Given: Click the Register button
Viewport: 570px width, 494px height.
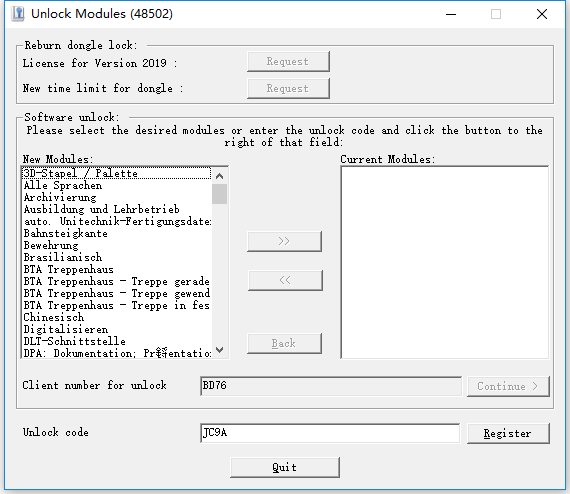Looking at the screenshot, I should [x=508, y=433].
